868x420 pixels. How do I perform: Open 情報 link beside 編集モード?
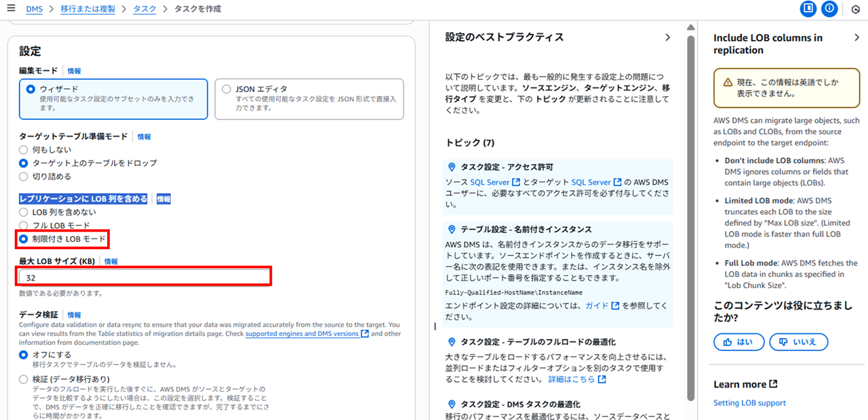[74, 70]
